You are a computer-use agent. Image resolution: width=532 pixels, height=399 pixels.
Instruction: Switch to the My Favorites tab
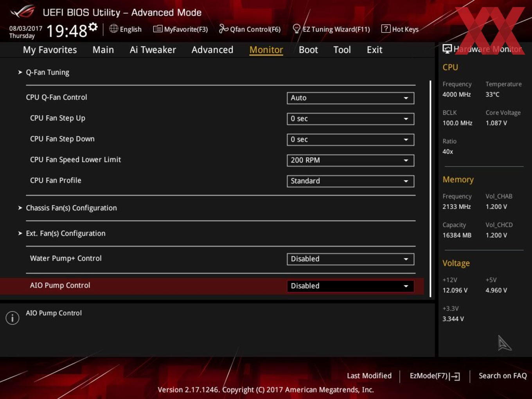tap(50, 50)
